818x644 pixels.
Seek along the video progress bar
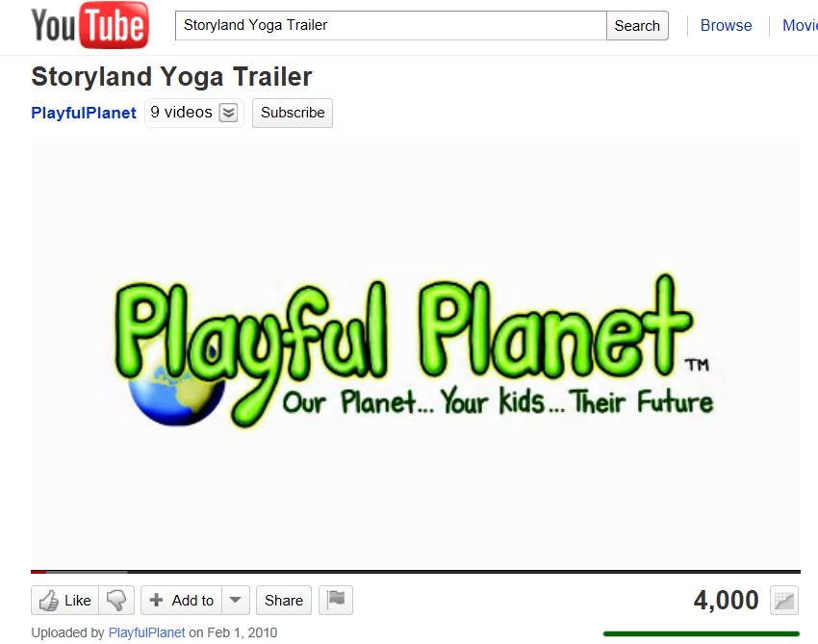point(416,572)
